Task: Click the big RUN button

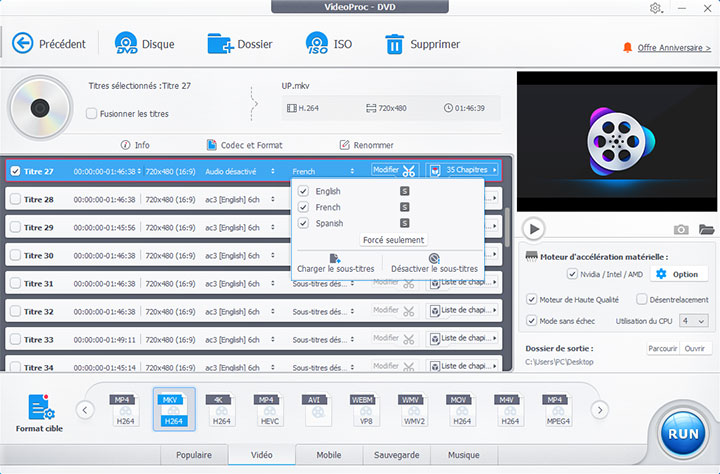Action: [683, 434]
